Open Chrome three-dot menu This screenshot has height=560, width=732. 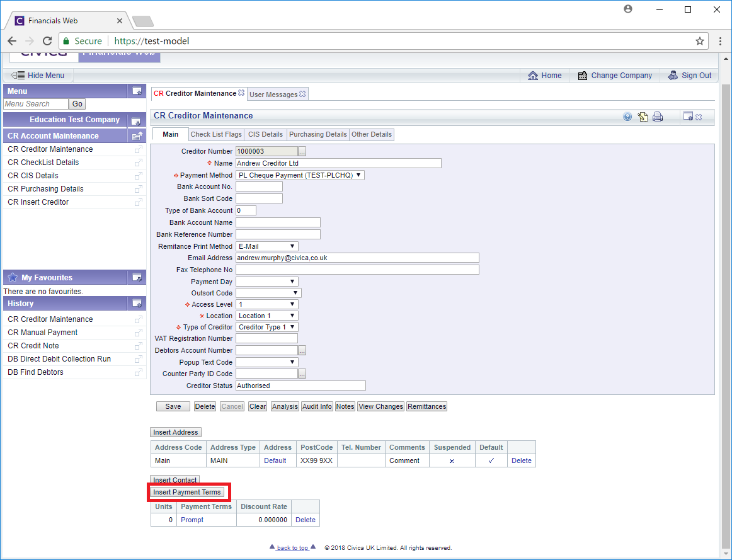click(720, 41)
